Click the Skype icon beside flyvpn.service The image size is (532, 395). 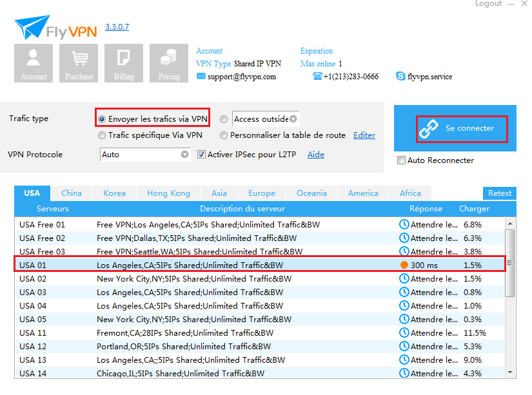coord(400,76)
